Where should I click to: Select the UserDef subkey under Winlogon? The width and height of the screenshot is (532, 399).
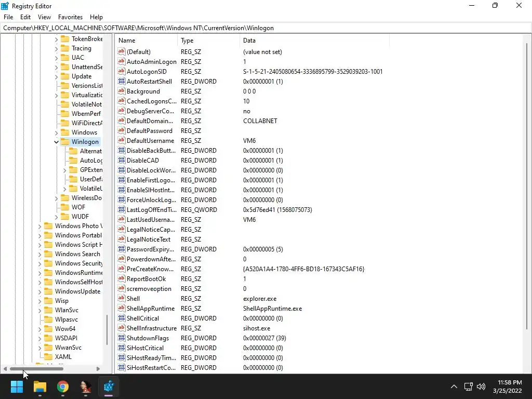coord(91,179)
